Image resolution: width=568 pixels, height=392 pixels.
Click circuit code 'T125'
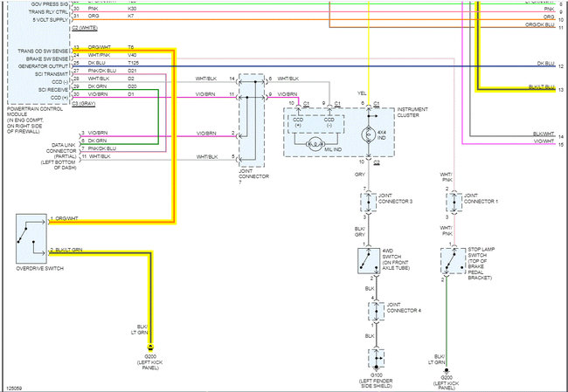pos(134,63)
